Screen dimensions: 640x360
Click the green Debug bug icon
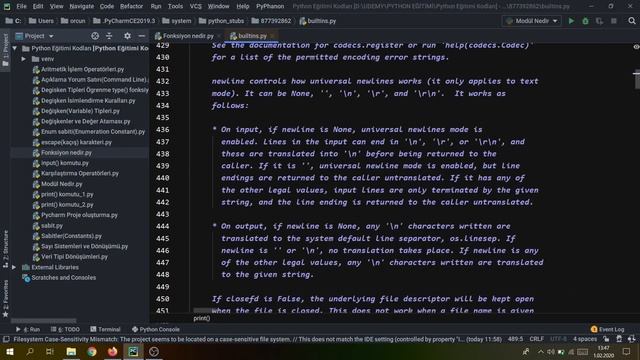pyautogui.click(x=585, y=21)
